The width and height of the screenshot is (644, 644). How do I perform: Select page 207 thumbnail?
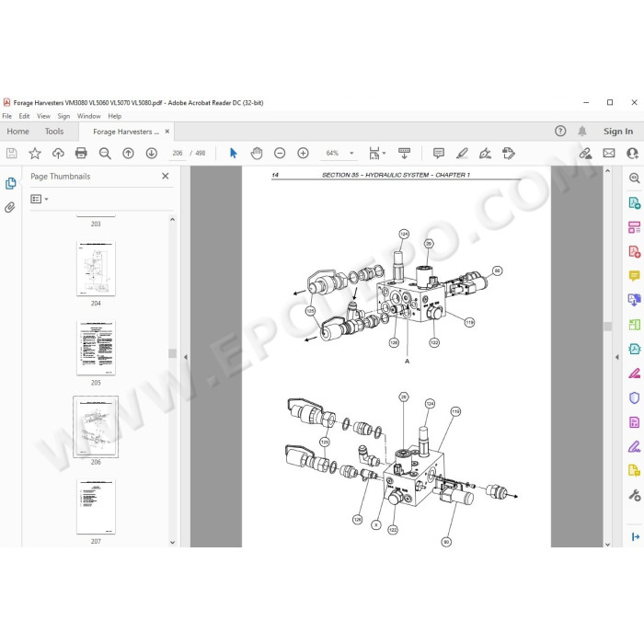click(96, 507)
